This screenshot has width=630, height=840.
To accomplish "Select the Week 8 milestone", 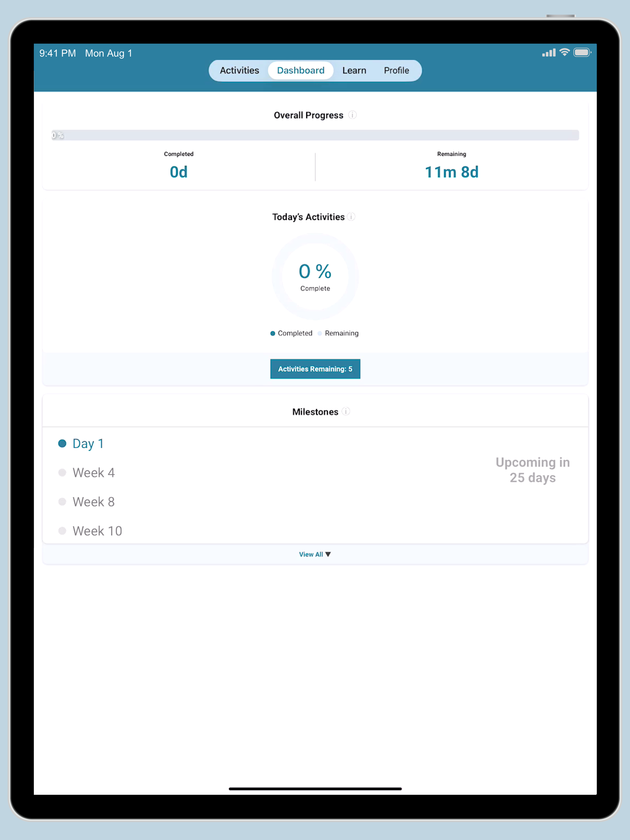I will [86, 502].
